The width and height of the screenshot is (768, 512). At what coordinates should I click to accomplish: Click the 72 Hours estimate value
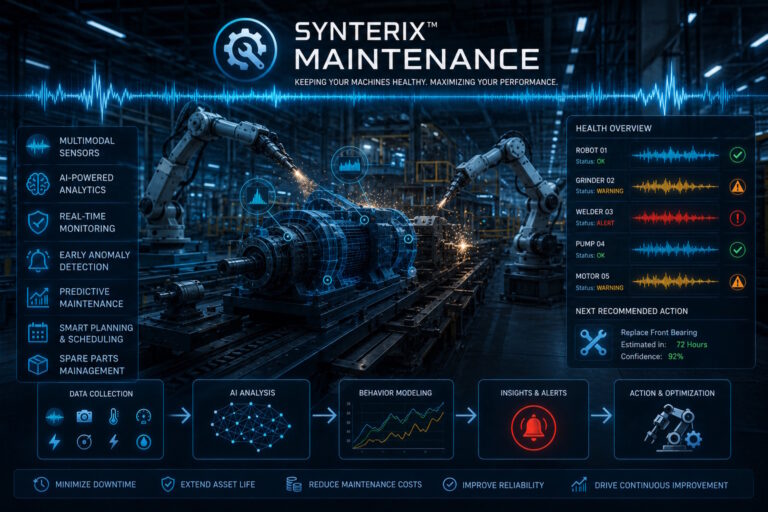[x=692, y=344]
